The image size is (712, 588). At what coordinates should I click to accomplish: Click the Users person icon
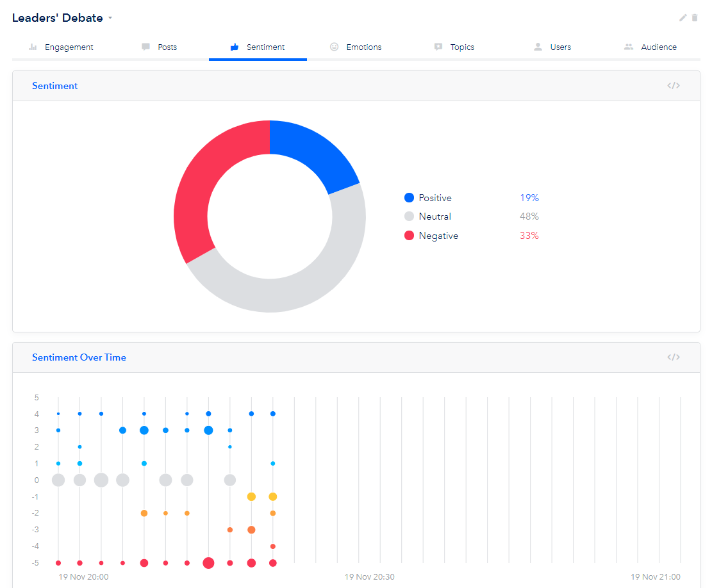coord(538,47)
